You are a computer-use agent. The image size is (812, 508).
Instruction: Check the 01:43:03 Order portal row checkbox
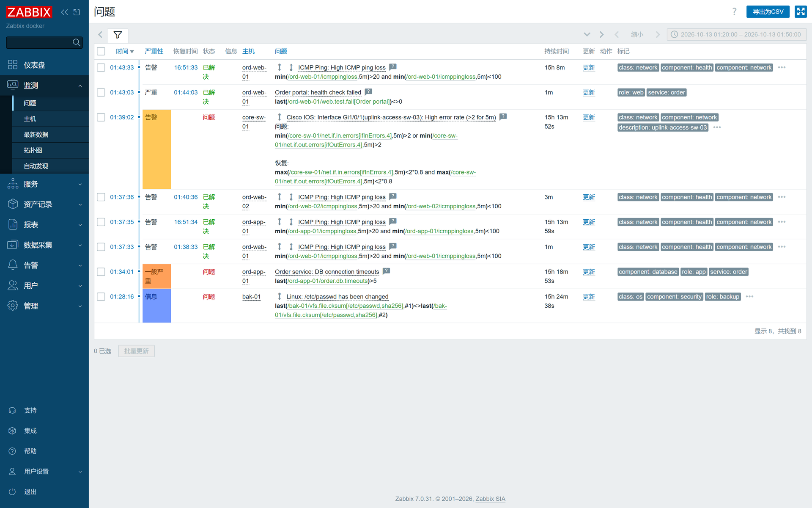click(101, 92)
